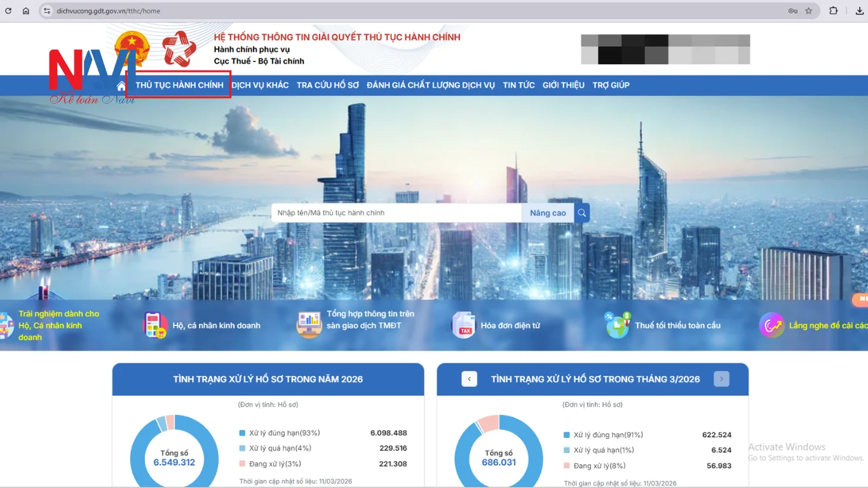This screenshot has width=868, height=488.
Task: Go to previous month in monthly status
Action: [469, 379]
